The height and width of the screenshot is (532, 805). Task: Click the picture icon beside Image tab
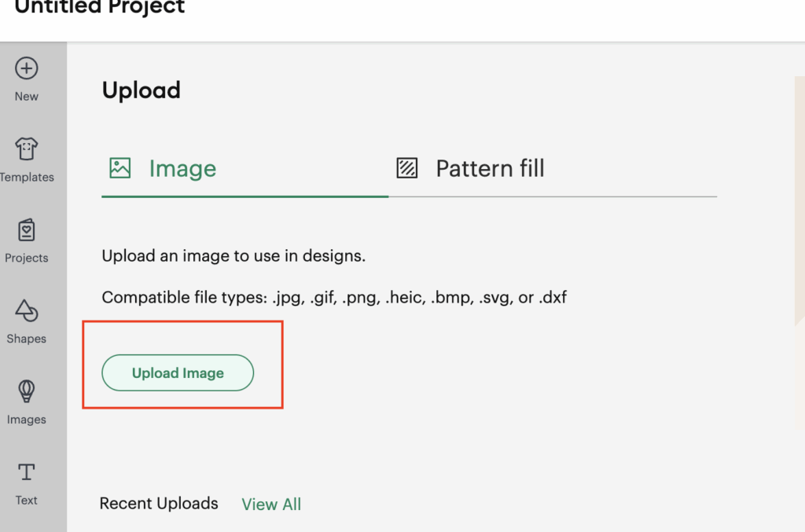tap(120, 168)
